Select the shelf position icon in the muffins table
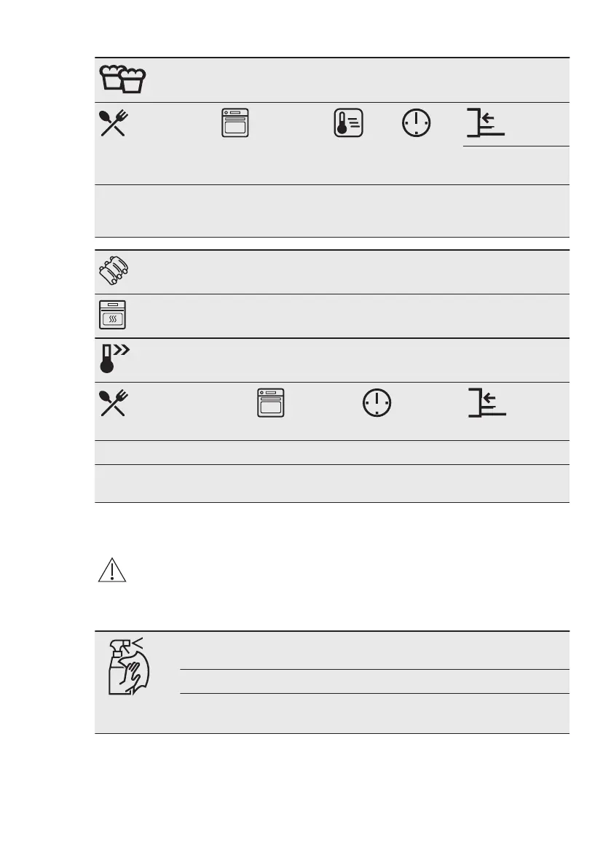Image resolution: width=611 pixels, height=868 pixels. [x=486, y=123]
